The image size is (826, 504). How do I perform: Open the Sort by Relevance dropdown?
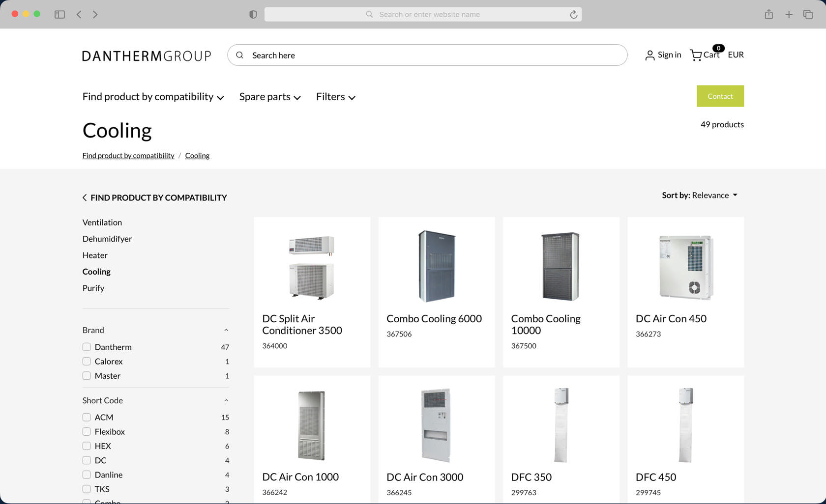point(700,195)
